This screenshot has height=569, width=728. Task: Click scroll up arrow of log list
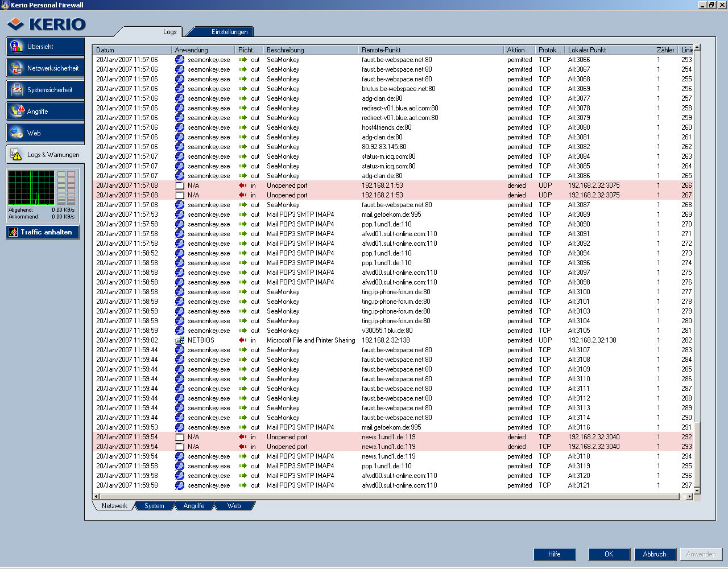click(x=697, y=48)
